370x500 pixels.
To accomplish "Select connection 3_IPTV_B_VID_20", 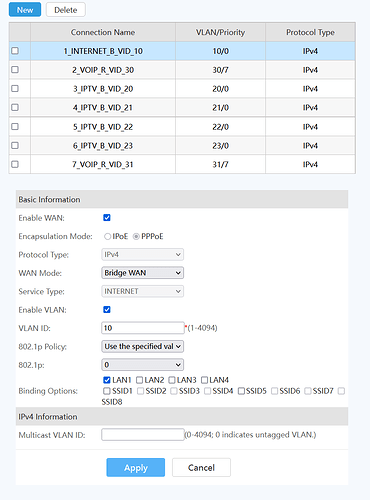I will pyautogui.click(x=103, y=89).
